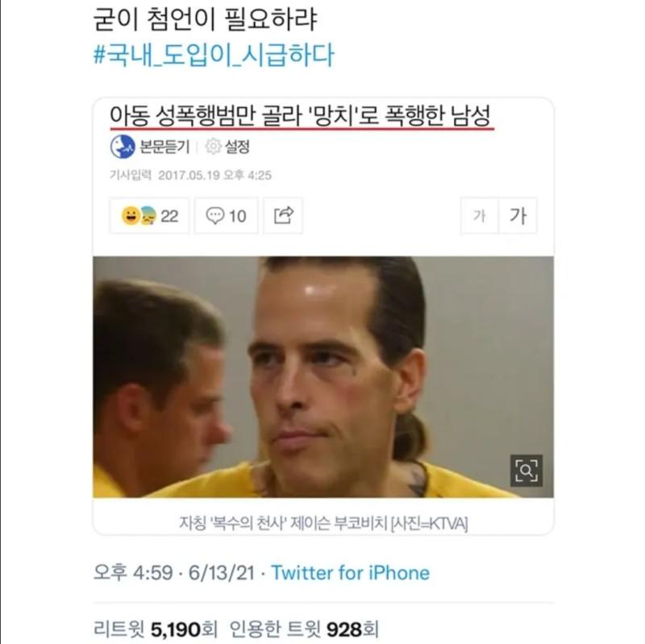This screenshot has width=645, height=644.
Task: Click the magnify image icon on photo
Action: (526, 471)
